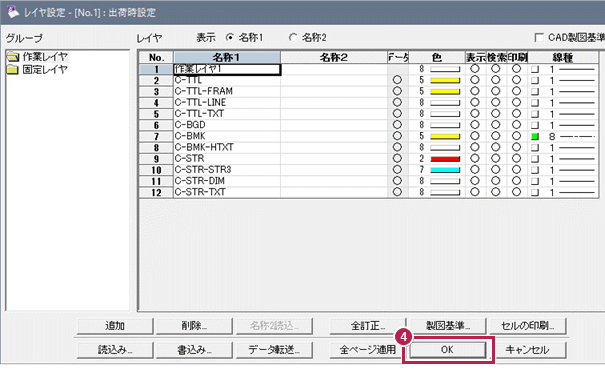Enable the CAD製図基準 checkbox
Image resolution: width=605 pixels, height=369 pixels.
click(x=539, y=37)
